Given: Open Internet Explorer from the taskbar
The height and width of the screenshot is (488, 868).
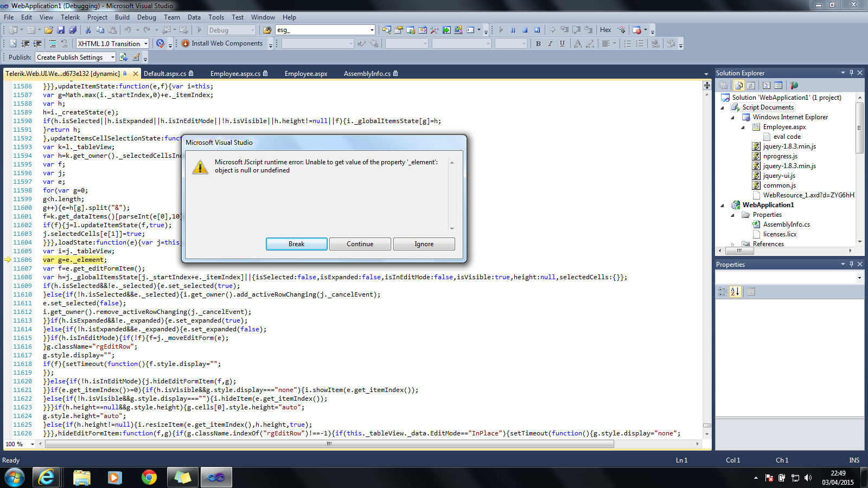Looking at the screenshot, I should tap(47, 477).
